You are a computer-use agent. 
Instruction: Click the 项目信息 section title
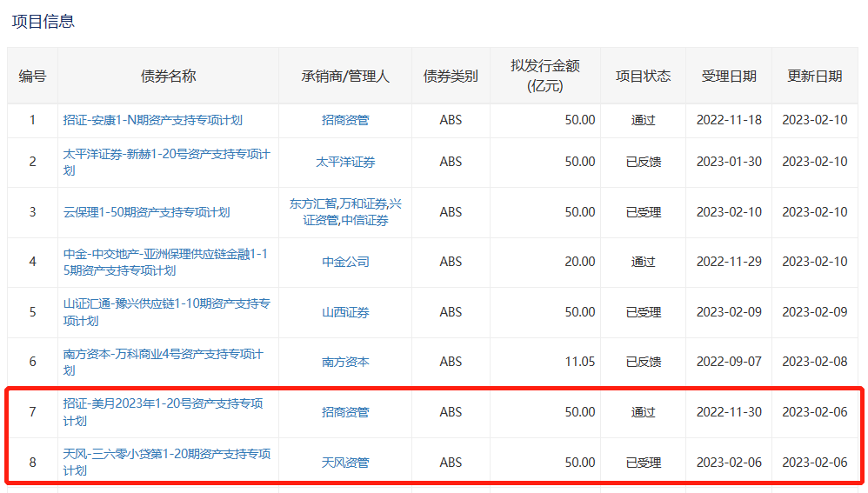[x=43, y=22]
